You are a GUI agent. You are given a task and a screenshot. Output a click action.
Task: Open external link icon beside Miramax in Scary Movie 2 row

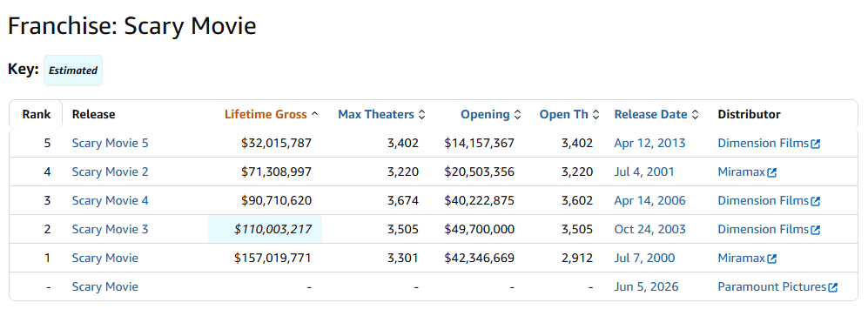[x=771, y=172]
